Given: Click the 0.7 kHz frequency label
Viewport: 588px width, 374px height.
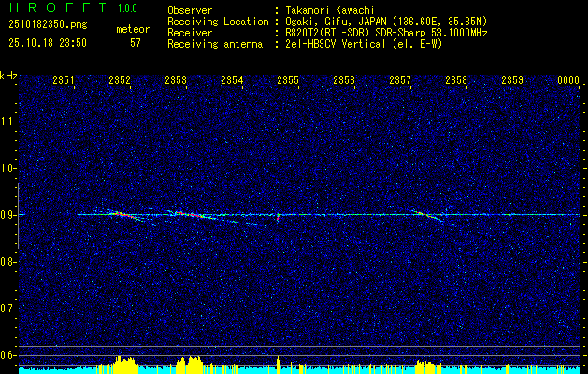Looking at the screenshot, I should [7, 309].
